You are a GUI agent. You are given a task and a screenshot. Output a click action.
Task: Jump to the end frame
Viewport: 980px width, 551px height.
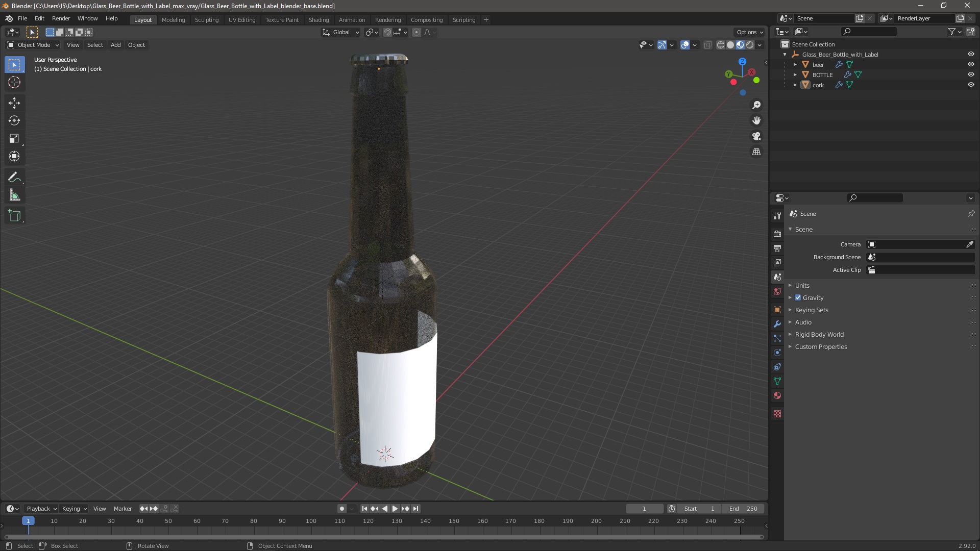point(416,509)
